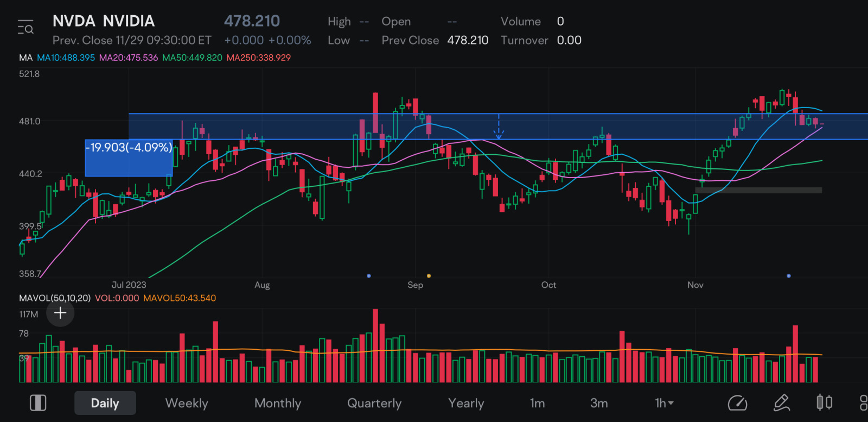Select the 1m interval
This screenshot has height=422, width=868.
pyautogui.click(x=537, y=403)
